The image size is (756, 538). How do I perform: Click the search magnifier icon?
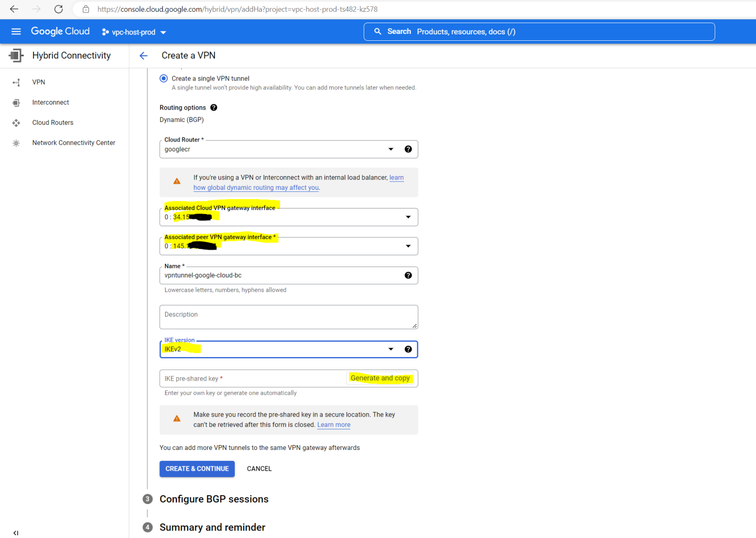(x=378, y=31)
